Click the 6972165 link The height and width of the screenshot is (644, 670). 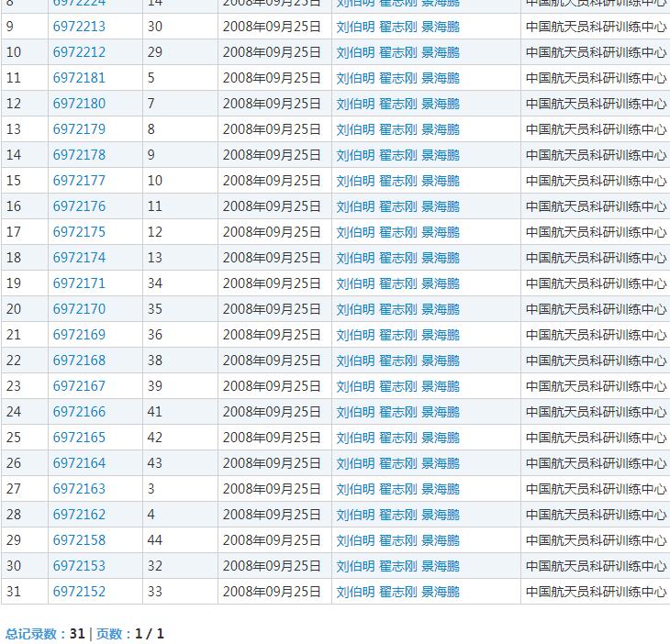79,438
